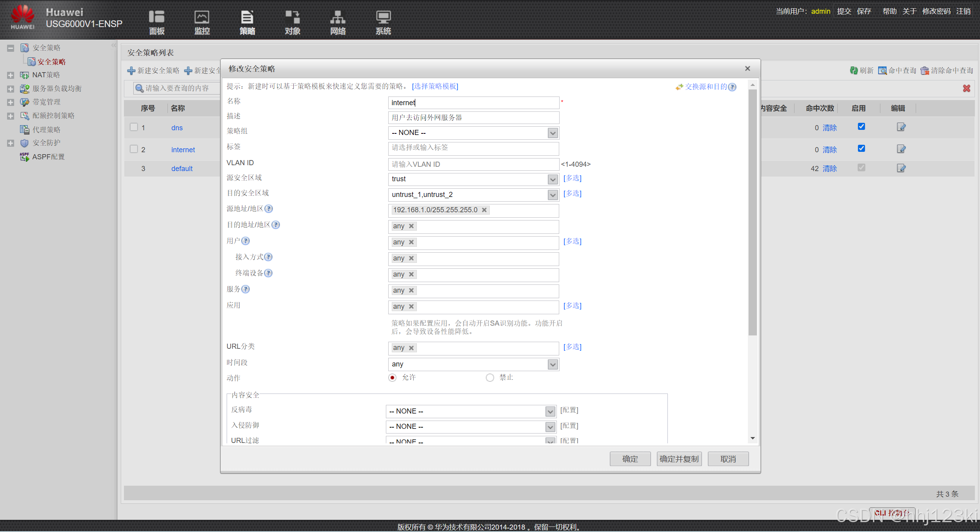Expand the NAT策略 tree node

[11, 75]
